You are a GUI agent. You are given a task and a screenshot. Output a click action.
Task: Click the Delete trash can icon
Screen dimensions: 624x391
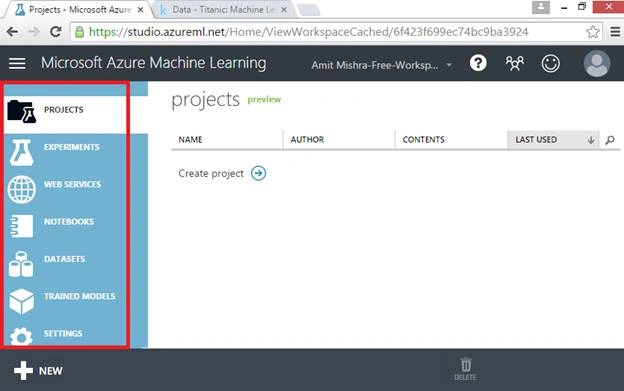point(466,364)
